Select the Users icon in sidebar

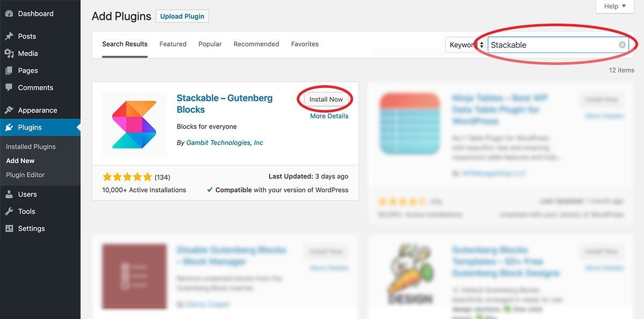coord(9,195)
